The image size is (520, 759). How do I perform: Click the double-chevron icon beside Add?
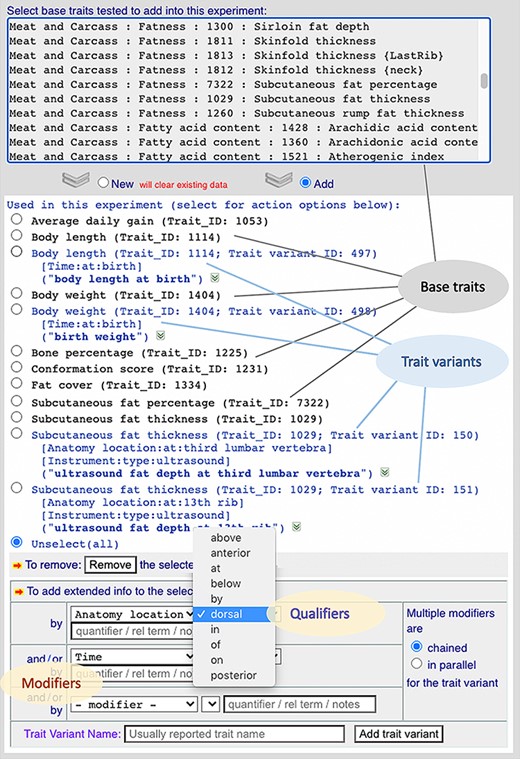[x=278, y=180]
